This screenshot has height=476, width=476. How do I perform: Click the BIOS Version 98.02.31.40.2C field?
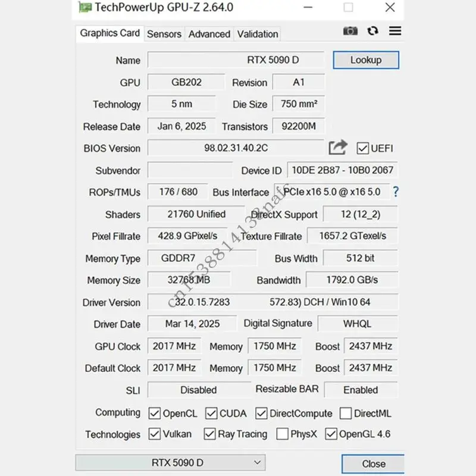[x=236, y=148]
